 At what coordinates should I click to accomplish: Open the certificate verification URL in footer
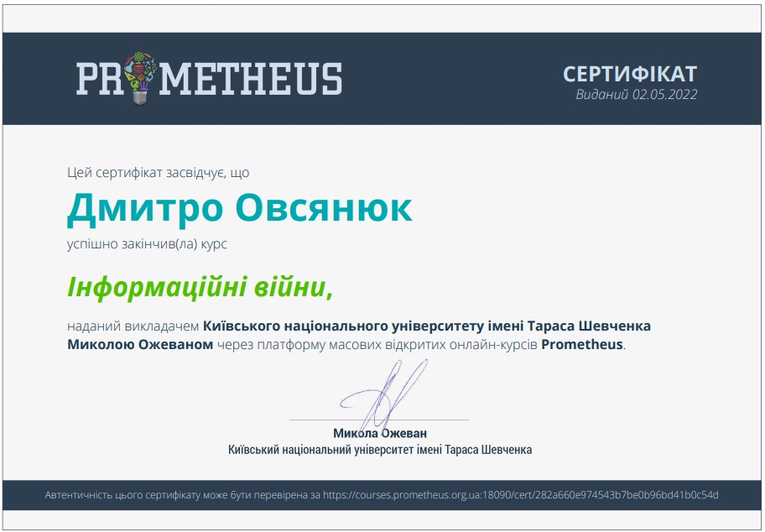(x=521, y=495)
